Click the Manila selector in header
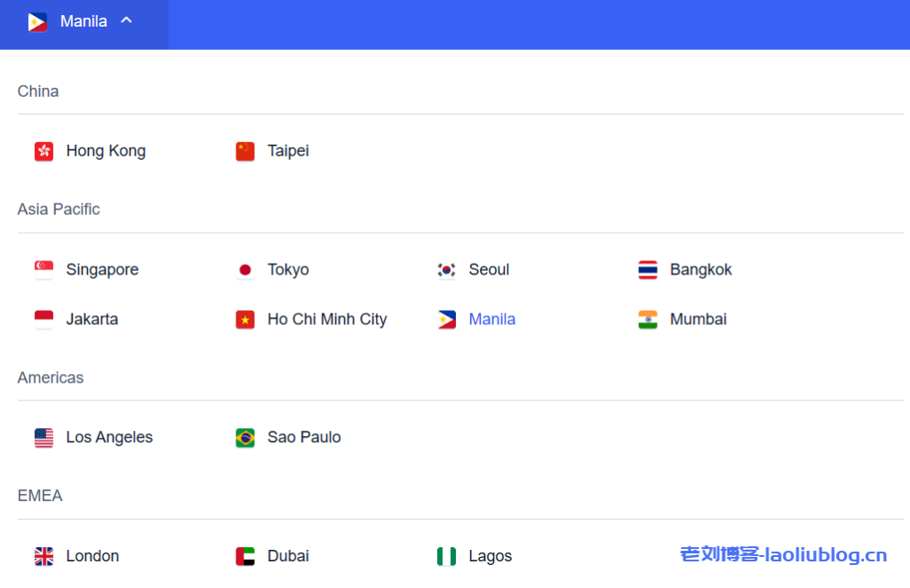Image resolution: width=910 pixels, height=588 pixels. (x=84, y=21)
